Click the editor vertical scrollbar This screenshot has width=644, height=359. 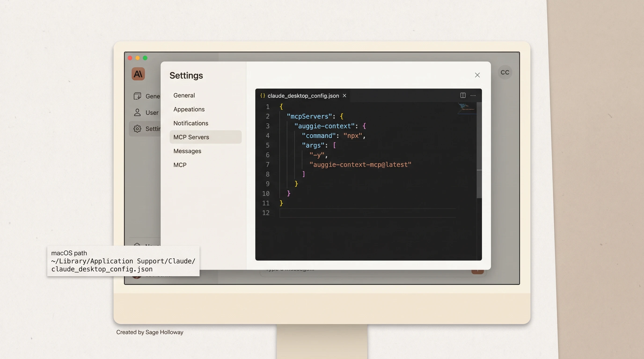479,150
